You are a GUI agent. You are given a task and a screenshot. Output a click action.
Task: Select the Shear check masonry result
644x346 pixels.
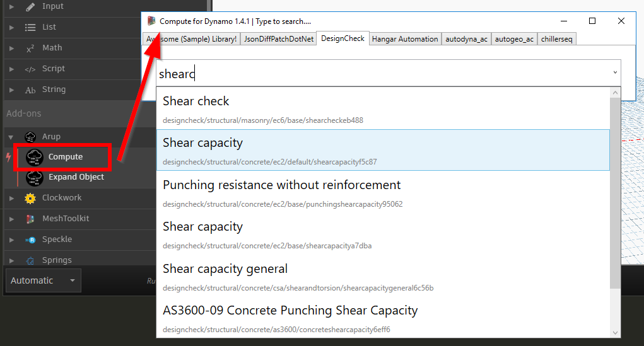(383, 108)
